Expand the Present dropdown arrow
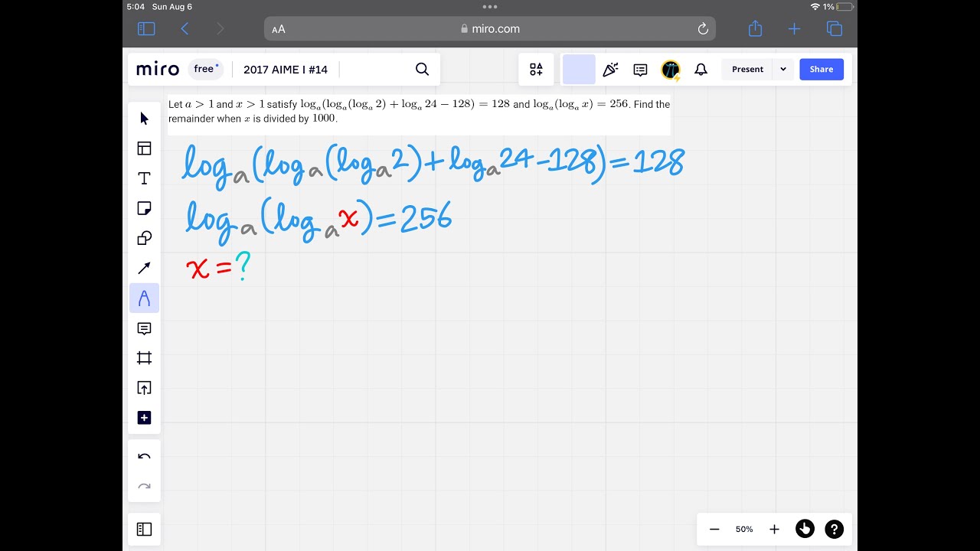The width and height of the screenshot is (980, 551). pyautogui.click(x=782, y=69)
